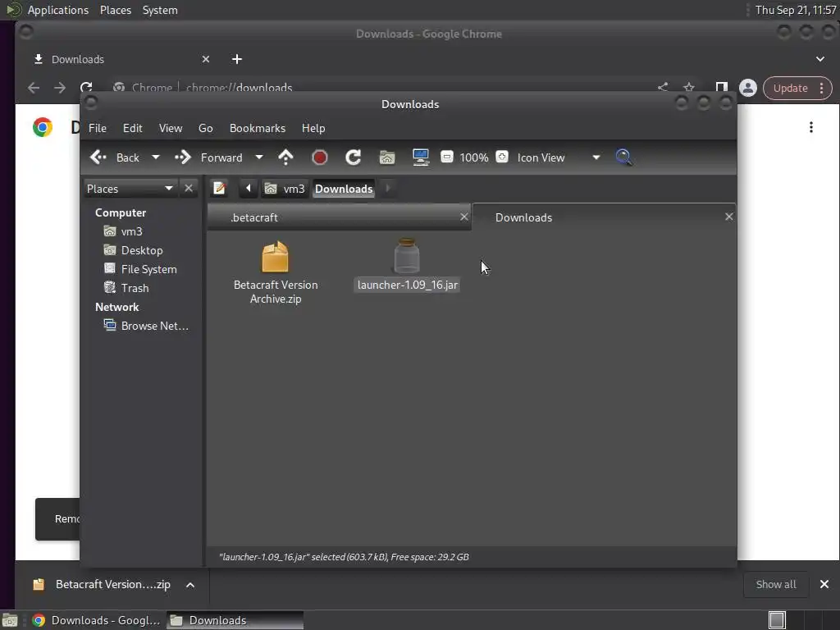Image resolution: width=840 pixels, height=630 pixels.
Task: Open Trash in the sidebar
Action: pyautogui.click(x=126, y=288)
